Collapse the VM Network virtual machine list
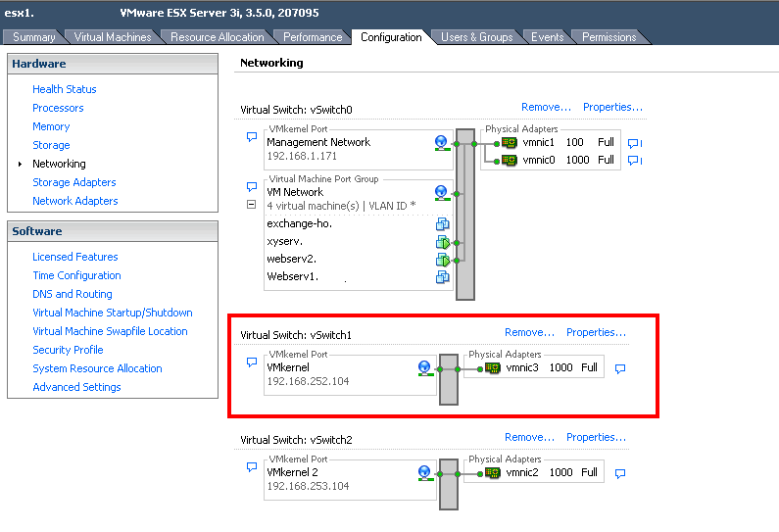 (252, 205)
